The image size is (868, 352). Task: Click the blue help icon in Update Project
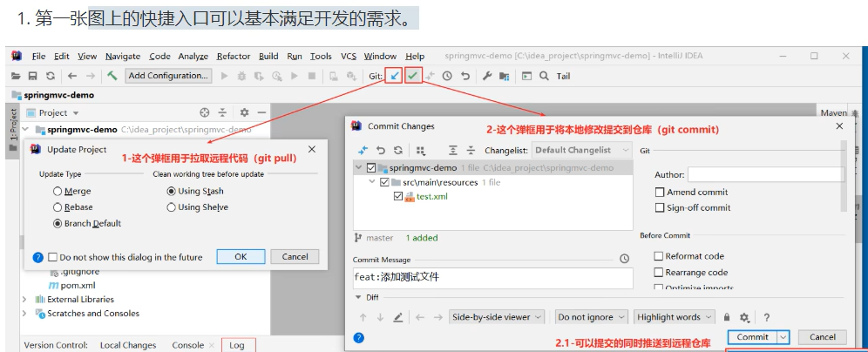click(x=37, y=257)
